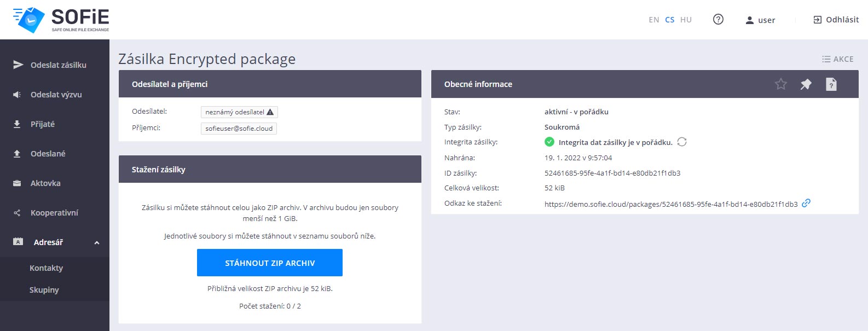Switch language to HU
The image size is (868, 331).
click(686, 20)
